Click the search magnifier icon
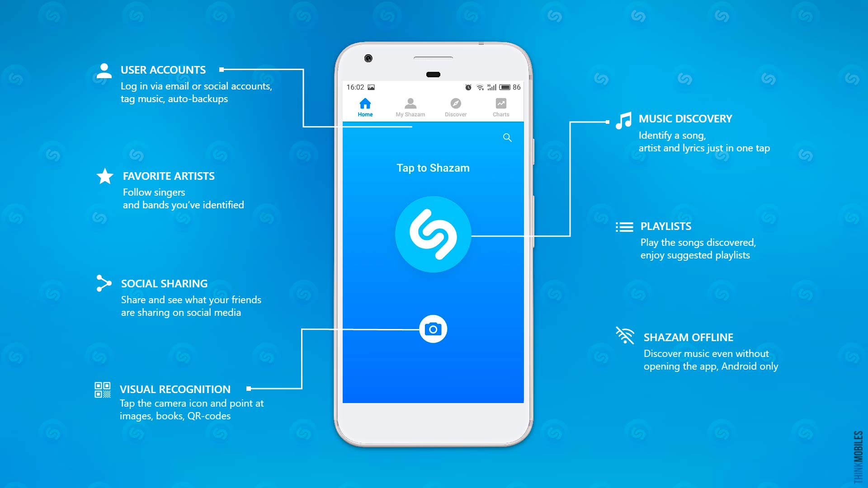 click(509, 138)
